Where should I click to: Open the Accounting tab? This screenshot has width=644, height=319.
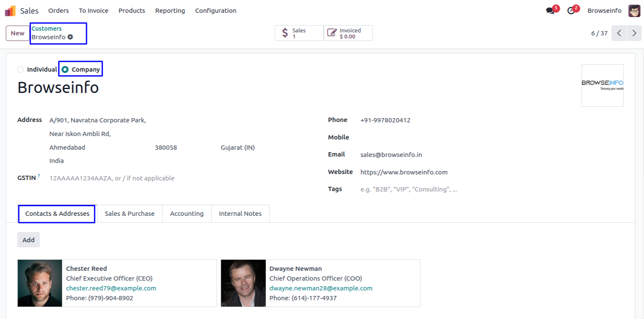(x=187, y=214)
